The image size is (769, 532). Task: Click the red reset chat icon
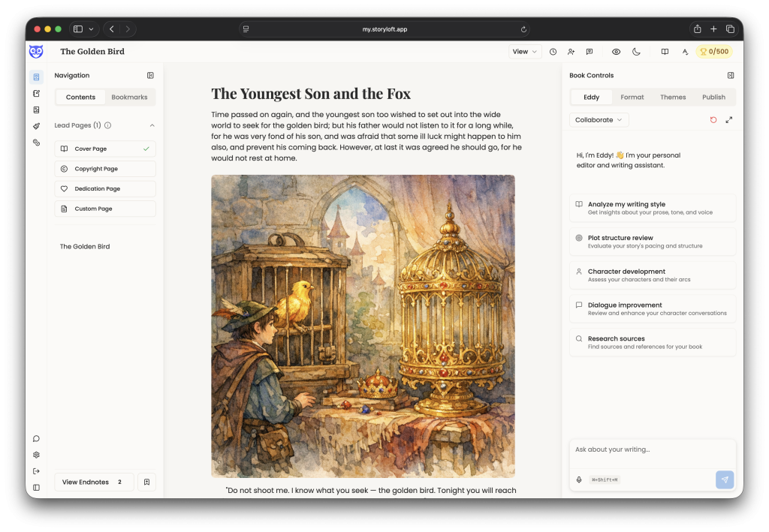pyautogui.click(x=713, y=120)
